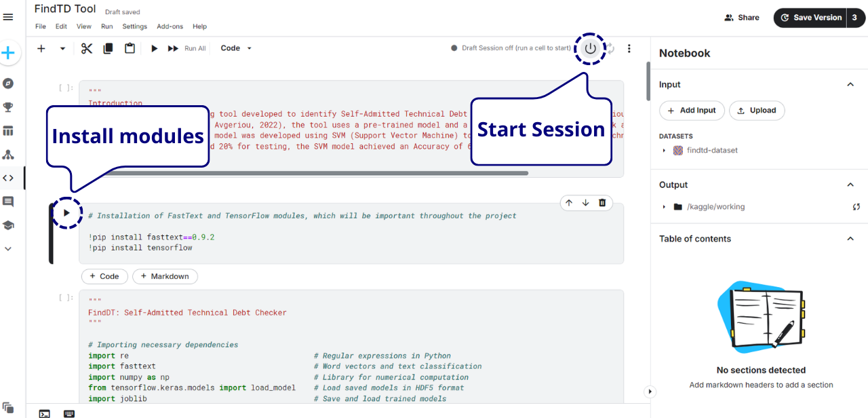Delete the installation cell with trash icon
868x418 pixels.
point(602,203)
